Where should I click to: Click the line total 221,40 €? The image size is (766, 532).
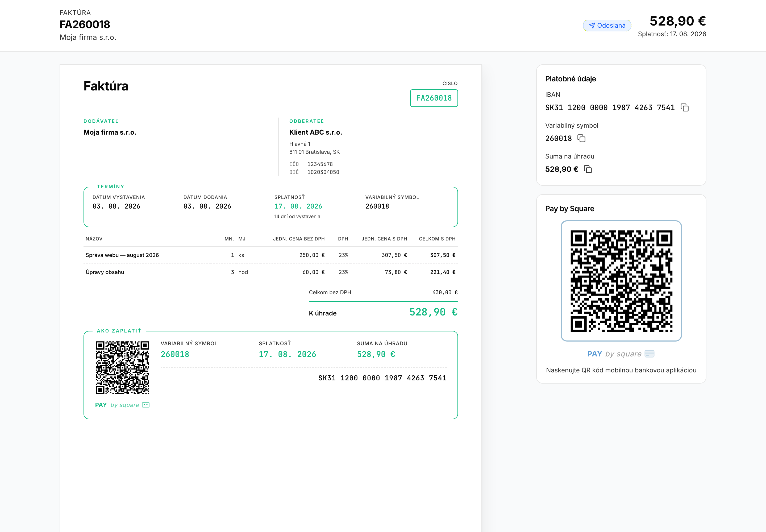coord(443,272)
